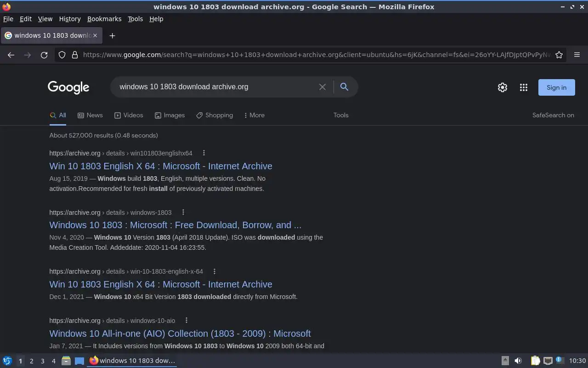588x368 pixels.
Task: Open the Firefox hamburger application menu
Action: point(577,55)
